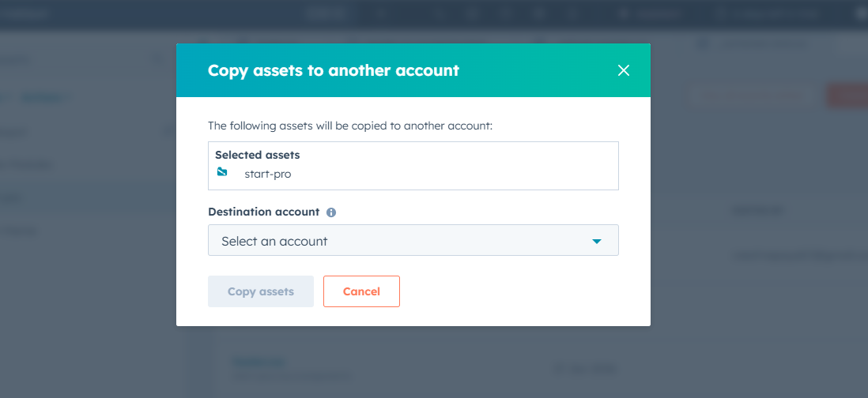Select the start-pro asset name
The height and width of the screenshot is (398, 868).
pos(267,174)
